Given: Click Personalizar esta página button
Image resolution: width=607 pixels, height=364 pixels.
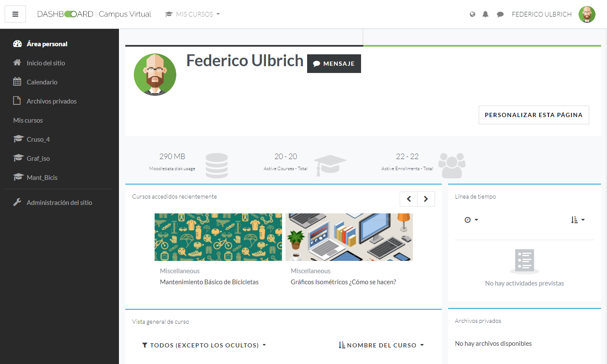Looking at the screenshot, I should tap(534, 115).
